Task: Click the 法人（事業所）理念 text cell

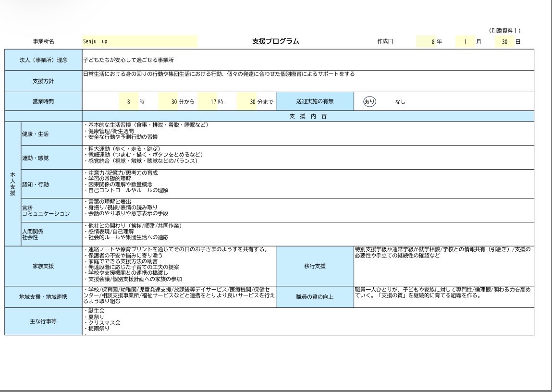Action: pyautogui.click(x=307, y=61)
